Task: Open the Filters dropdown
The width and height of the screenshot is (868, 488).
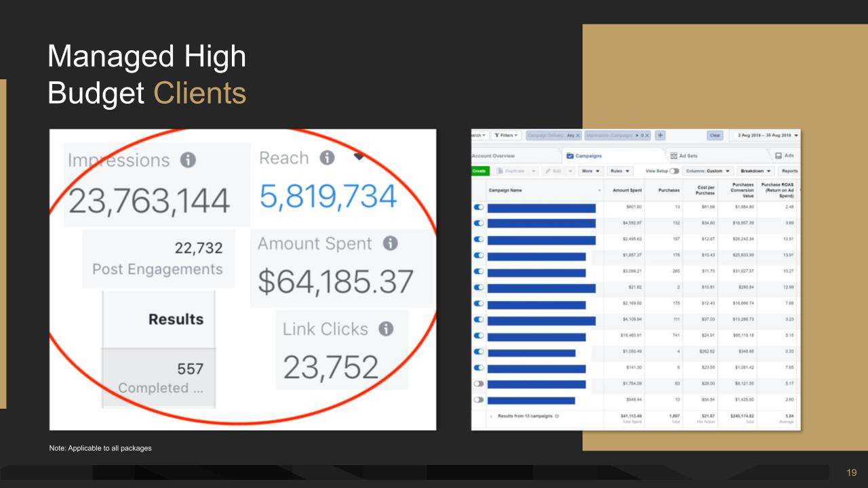Action: pyautogui.click(x=507, y=136)
